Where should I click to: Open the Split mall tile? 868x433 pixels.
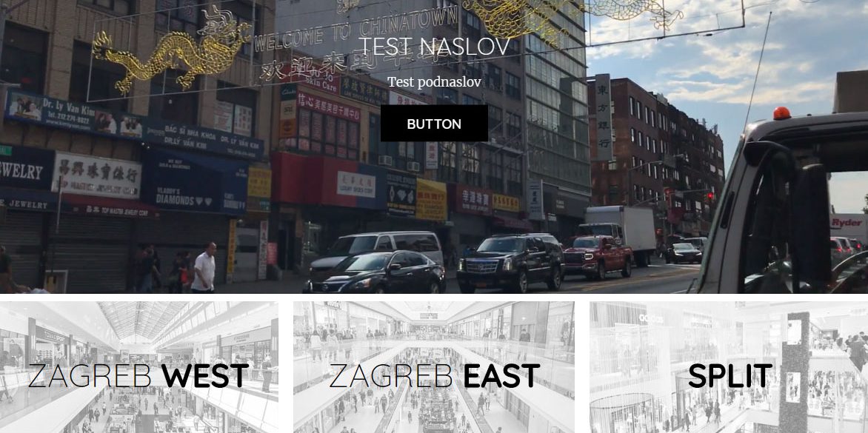729,367
